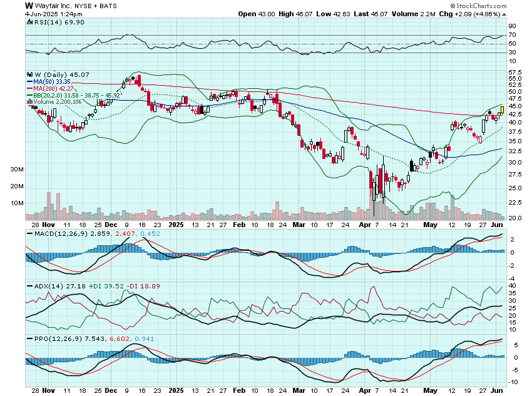The image size is (532, 396).
Task: Click the StockCharts.com copyright link
Action: 478,6
